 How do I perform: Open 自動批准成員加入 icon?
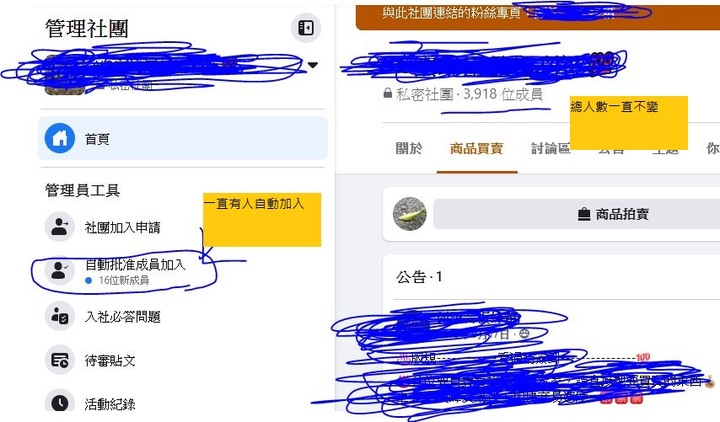pos(60,270)
